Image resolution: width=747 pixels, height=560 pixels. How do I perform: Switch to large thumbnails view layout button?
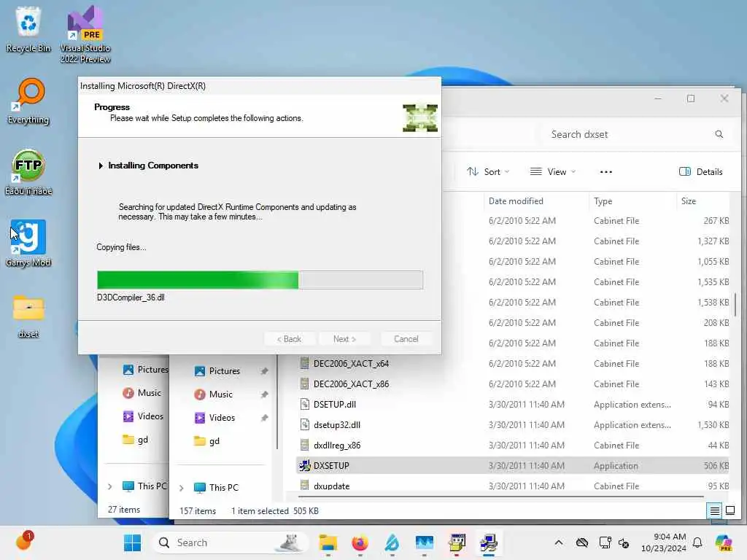pyautogui.click(x=729, y=511)
